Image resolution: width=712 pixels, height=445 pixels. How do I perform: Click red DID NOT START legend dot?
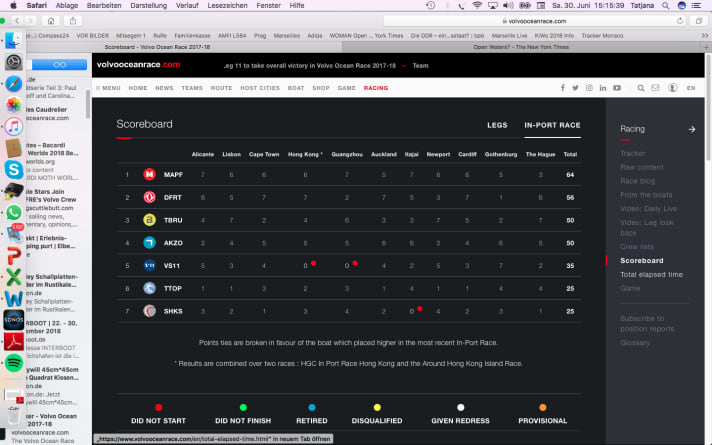pyautogui.click(x=158, y=407)
